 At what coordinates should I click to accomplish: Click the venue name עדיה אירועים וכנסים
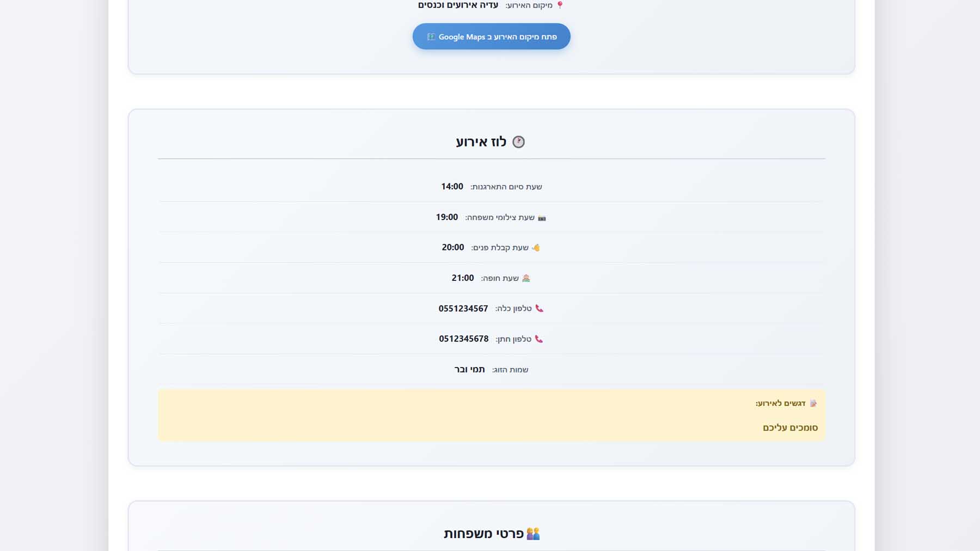458,5
